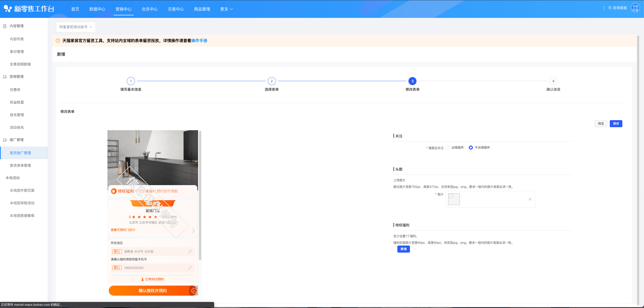Click the page's right vertical scrollbar
Screen dimensions: 644x308
tap(638, 170)
